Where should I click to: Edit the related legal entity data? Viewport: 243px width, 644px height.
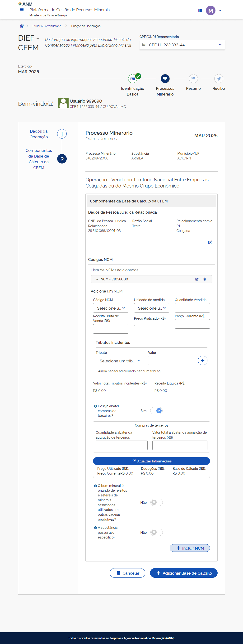[210, 242]
